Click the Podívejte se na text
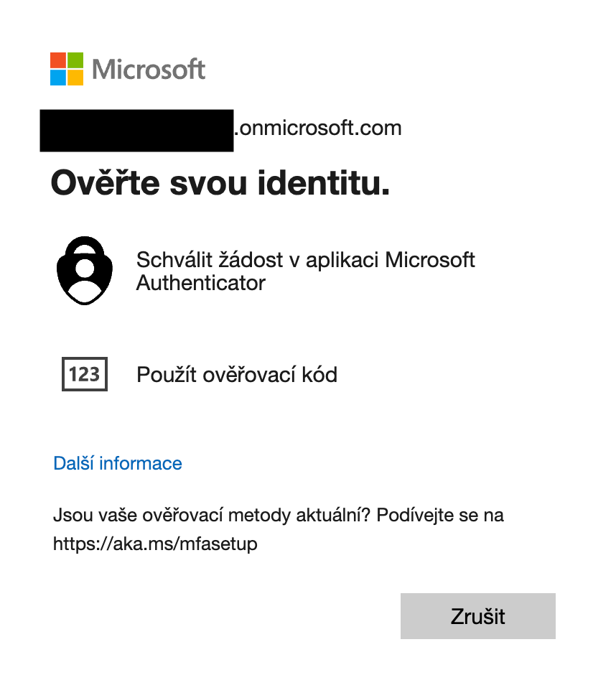Viewport: 616px width, 698px height. [x=440, y=516]
